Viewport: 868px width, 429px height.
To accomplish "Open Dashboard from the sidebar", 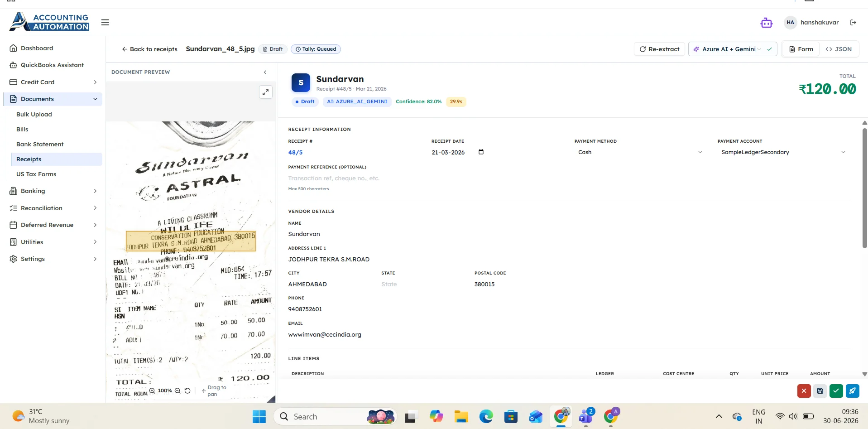I will (x=37, y=48).
